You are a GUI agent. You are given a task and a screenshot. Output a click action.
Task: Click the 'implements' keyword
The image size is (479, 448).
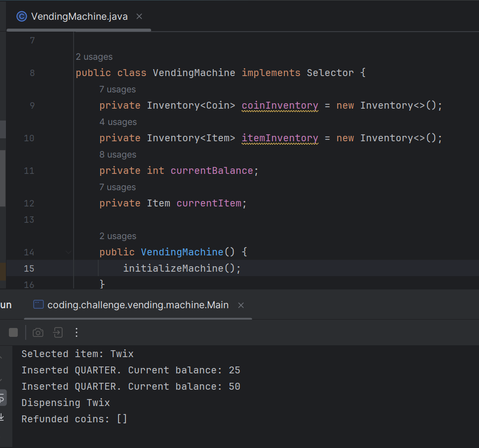click(271, 73)
